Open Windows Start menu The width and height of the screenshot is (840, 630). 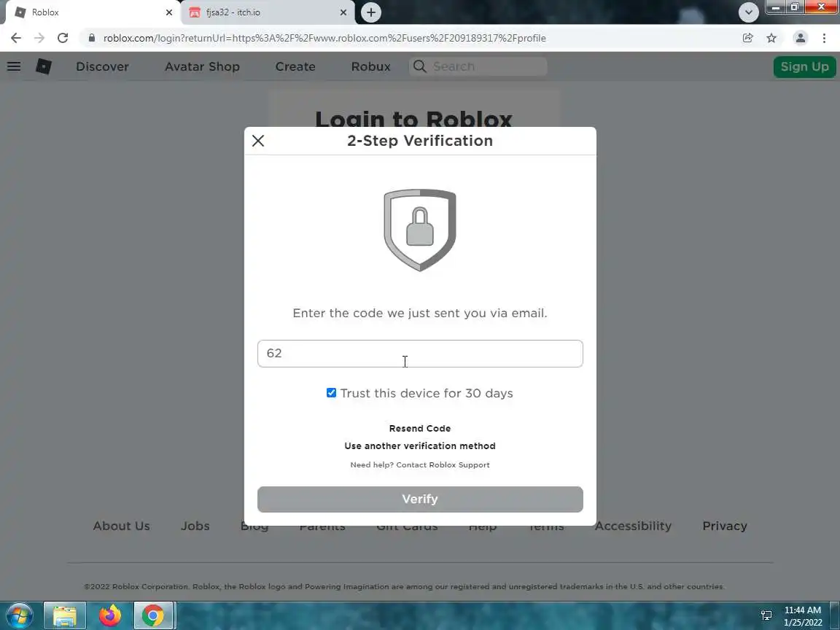coord(19,615)
